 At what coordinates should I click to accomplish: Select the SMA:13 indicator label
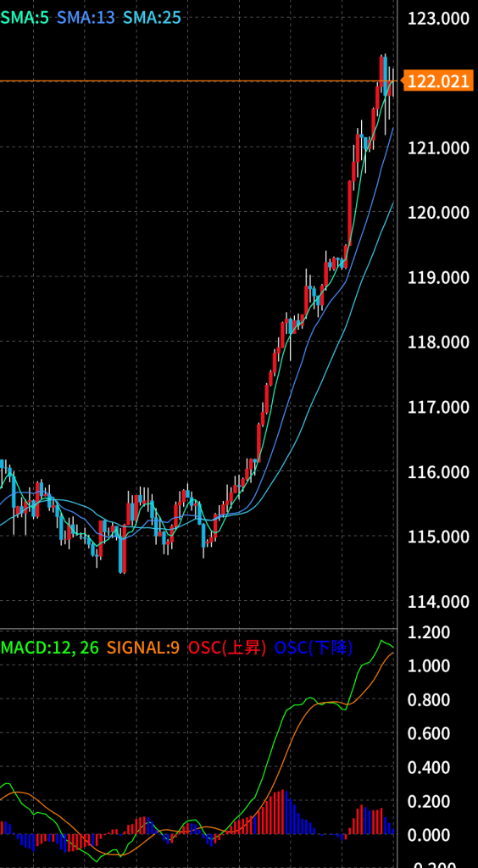click(x=86, y=18)
